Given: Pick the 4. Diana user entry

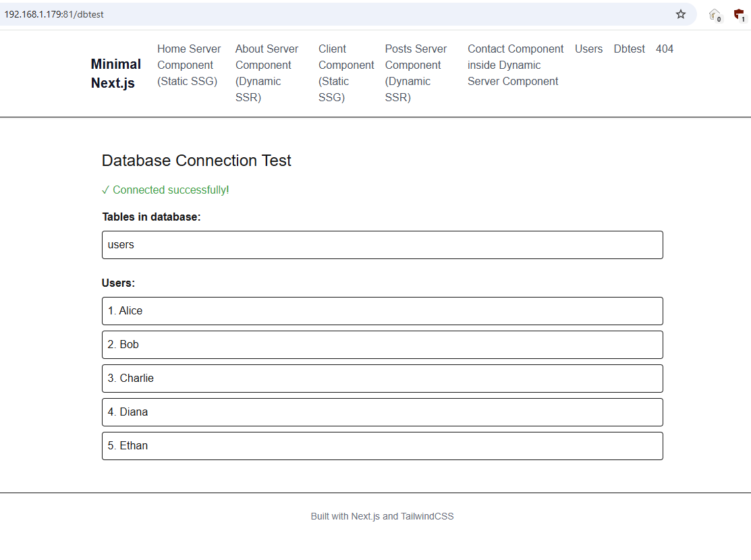Looking at the screenshot, I should tap(382, 412).
